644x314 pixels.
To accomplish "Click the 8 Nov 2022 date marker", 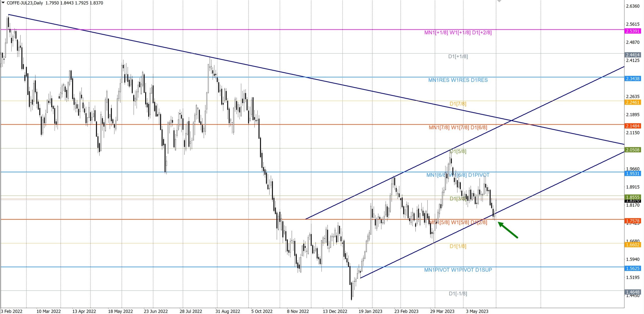I will click(x=298, y=311).
